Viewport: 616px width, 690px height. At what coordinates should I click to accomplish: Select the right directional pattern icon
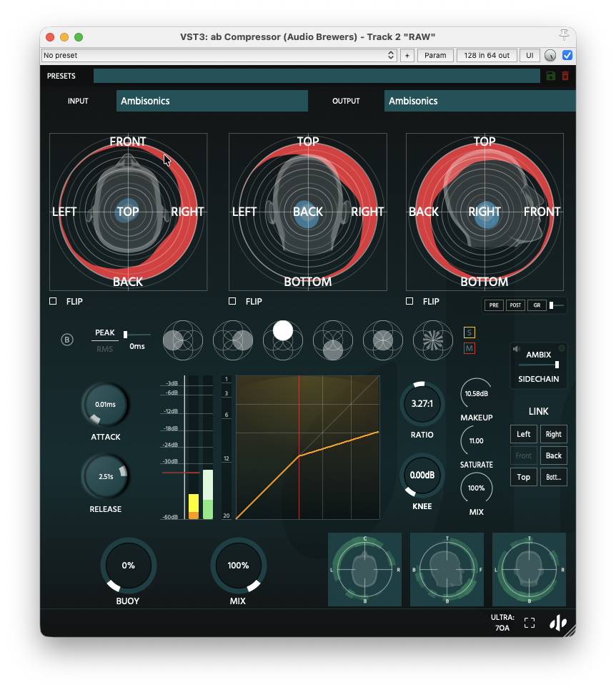[233, 340]
